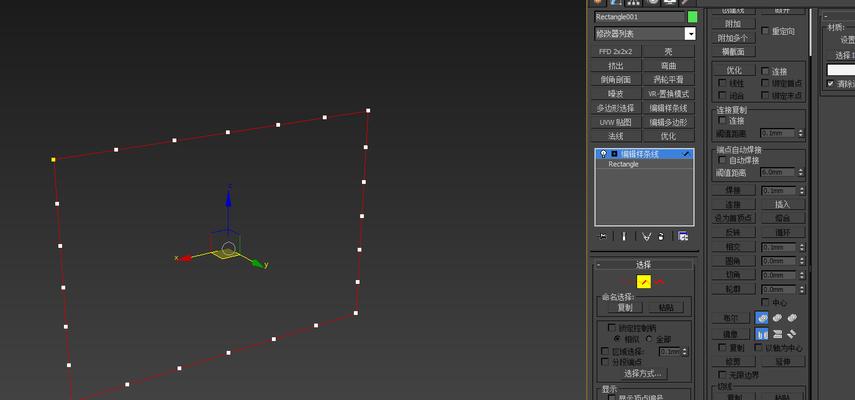The height and width of the screenshot is (400, 855).
Task: Select the yellow segment sub-object icon
Action: (x=644, y=282)
